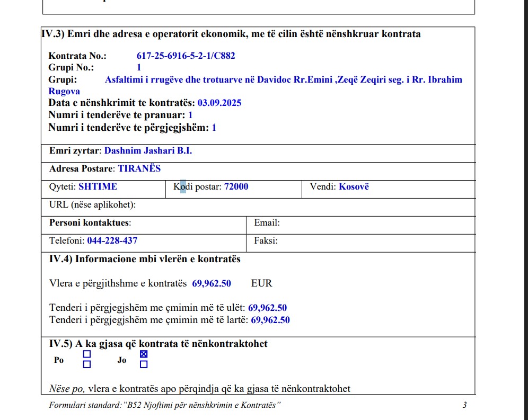The image size is (528, 420).
Task: Click the group title starting 'Asfaltimi i rrugëve'
Action: [x=284, y=80]
